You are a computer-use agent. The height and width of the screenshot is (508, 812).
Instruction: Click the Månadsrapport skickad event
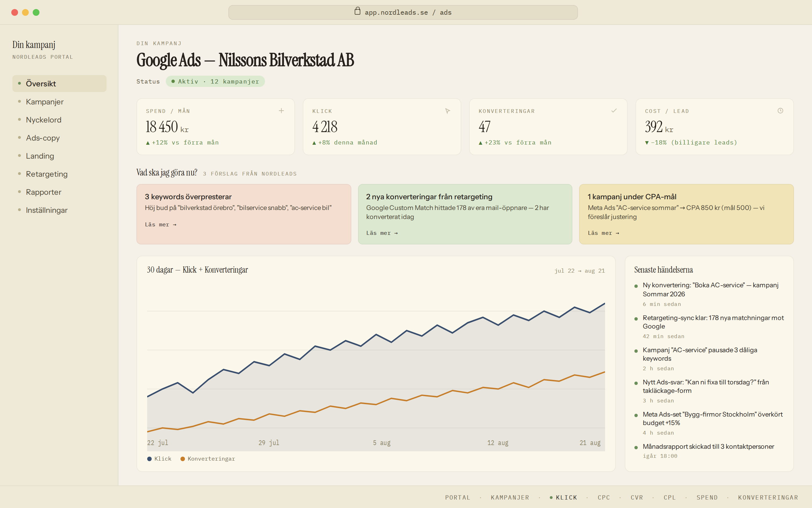(710, 451)
